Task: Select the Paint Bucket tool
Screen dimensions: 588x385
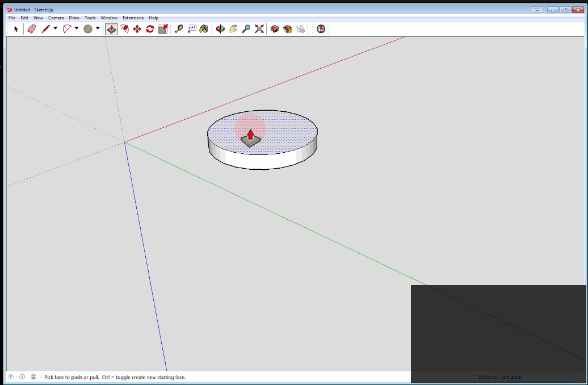Action: pyautogui.click(x=204, y=29)
